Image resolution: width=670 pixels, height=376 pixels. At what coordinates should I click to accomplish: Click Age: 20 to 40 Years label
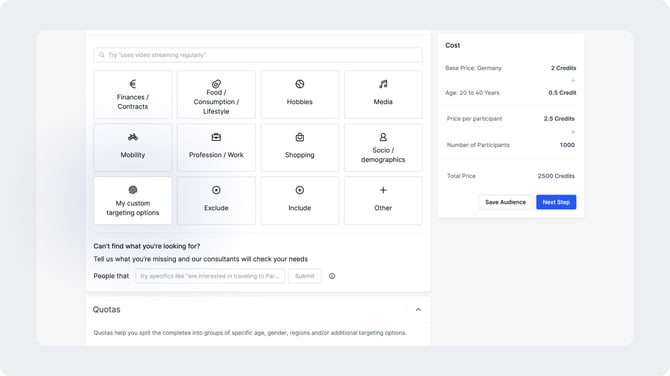click(472, 93)
